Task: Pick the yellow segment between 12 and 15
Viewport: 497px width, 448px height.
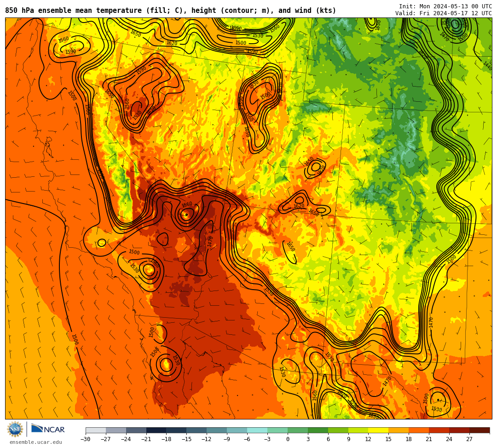Action: [x=379, y=430]
